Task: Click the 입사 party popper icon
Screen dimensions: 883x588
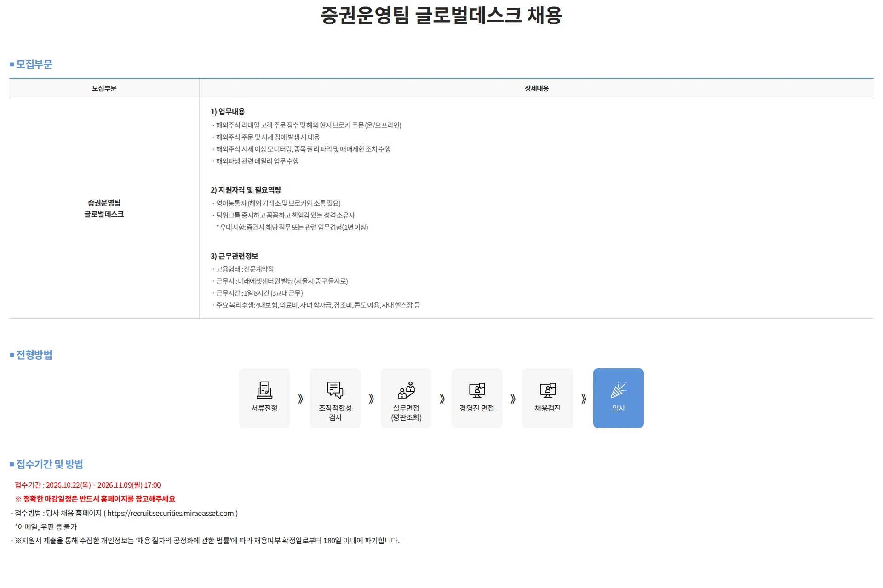Action: coord(619,390)
